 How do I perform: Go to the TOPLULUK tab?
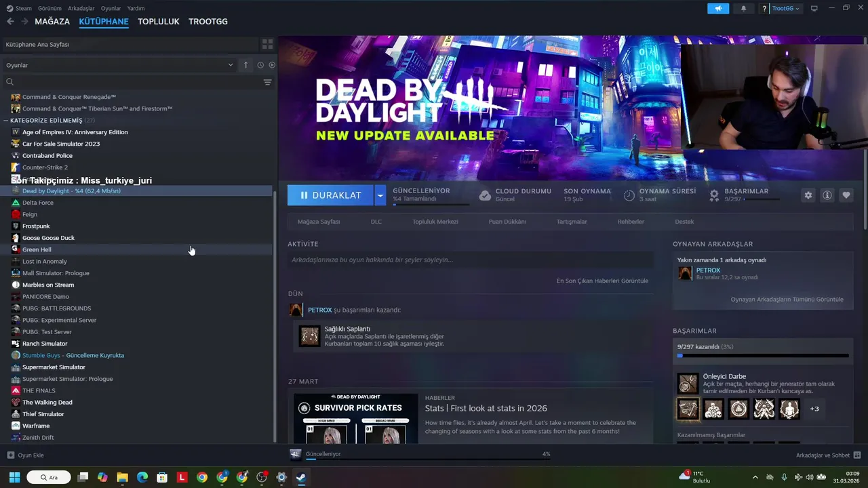click(x=159, y=22)
